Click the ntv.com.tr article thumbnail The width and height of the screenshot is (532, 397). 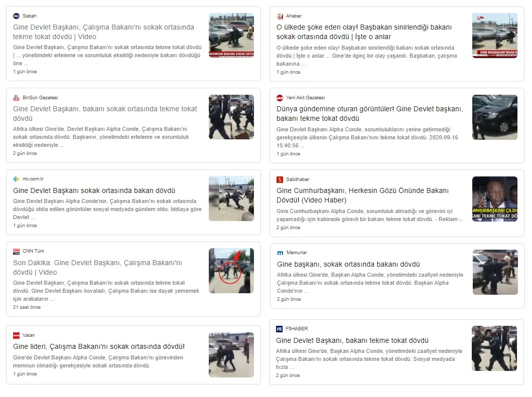point(231,198)
